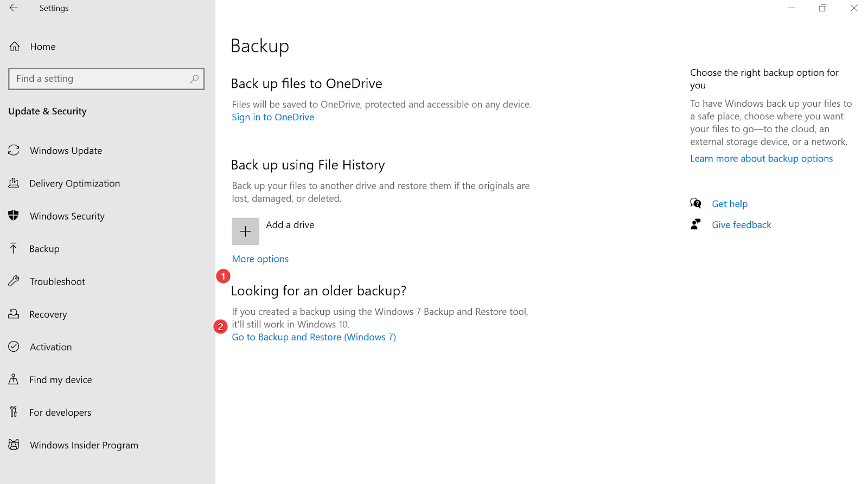Click the Windows Update sync arrows icon
The height and width of the screenshot is (484, 868).
pos(14,150)
